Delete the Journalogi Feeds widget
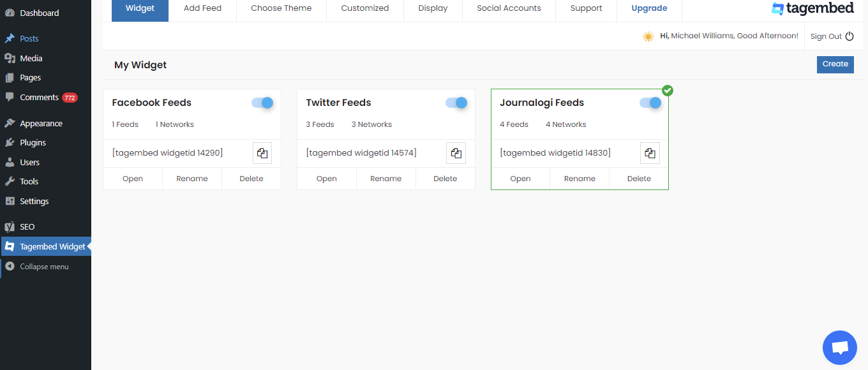The image size is (868, 370). 639,179
